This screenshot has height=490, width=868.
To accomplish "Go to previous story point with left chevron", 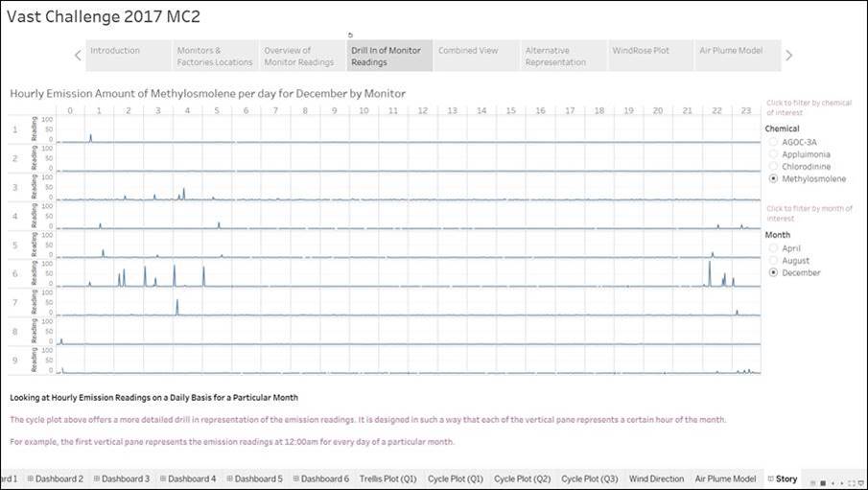I will click(78, 56).
